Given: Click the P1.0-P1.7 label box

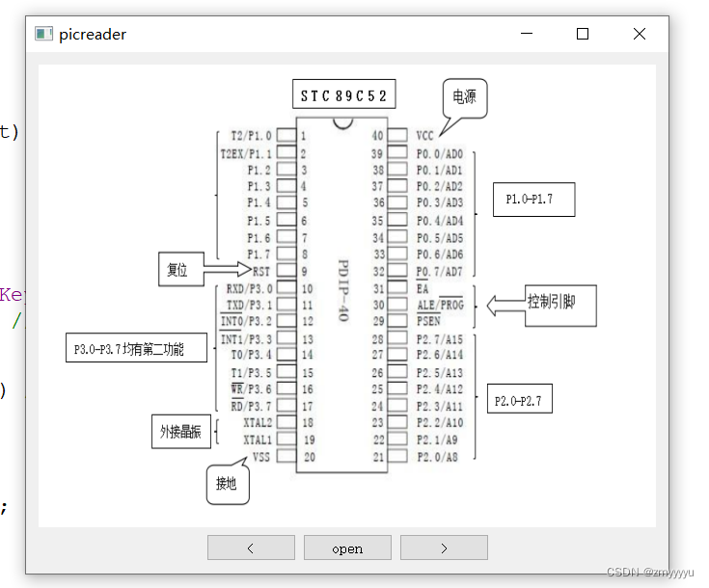Looking at the screenshot, I should coord(534,200).
